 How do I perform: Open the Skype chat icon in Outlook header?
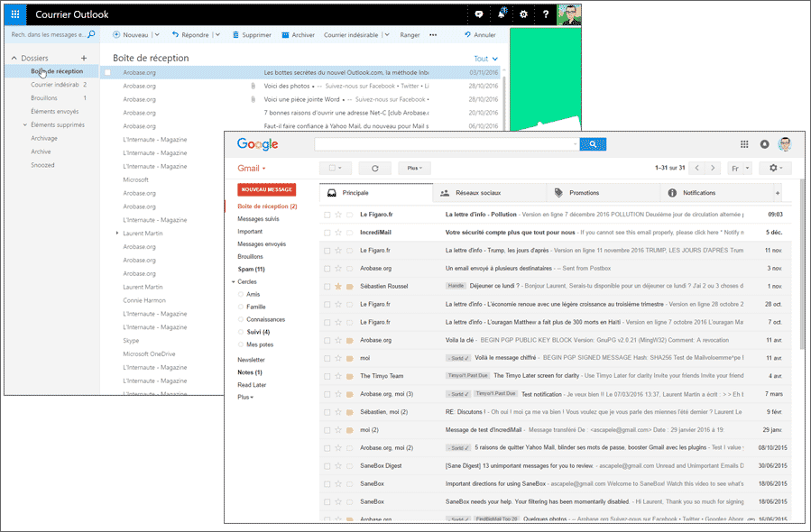[479, 14]
